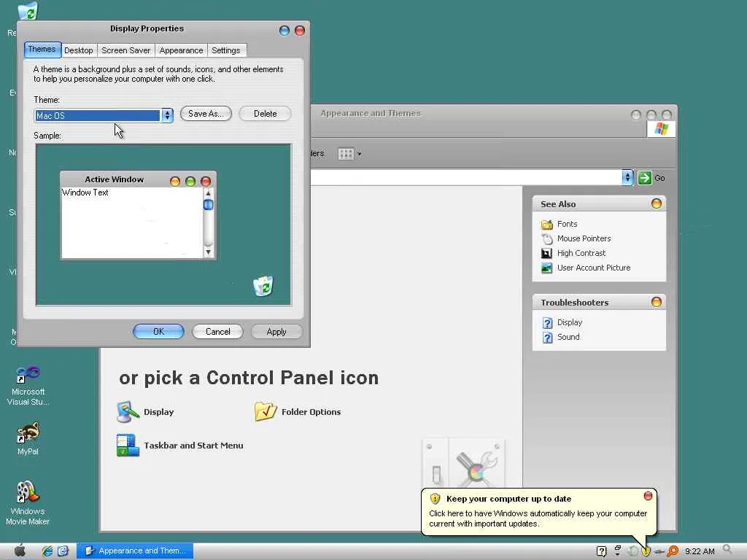Open the Theme dropdown showing Mac OS

tap(167, 115)
